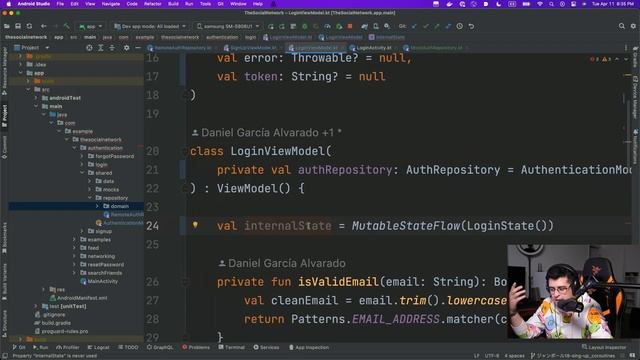This screenshot has width=640, height=360.
Task: Click internalState variable on line 24
Action: (x=288, y=226)
